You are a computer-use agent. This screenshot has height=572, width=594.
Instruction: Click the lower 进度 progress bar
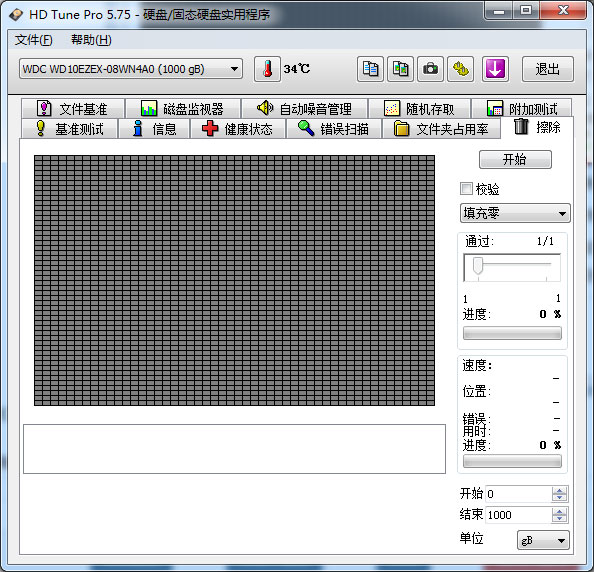click(x=512, y=461)
